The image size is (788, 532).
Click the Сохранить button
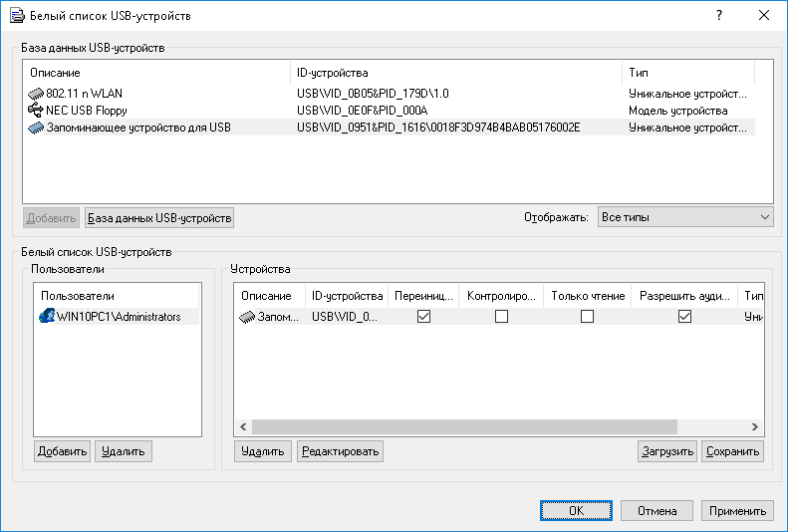pos(732,451)
